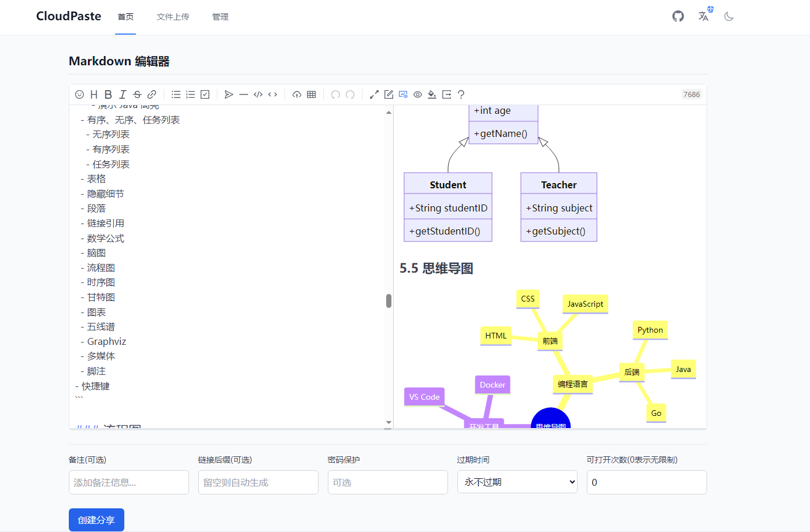Open the emoji picker in toolbar

(x=80, y=95)
